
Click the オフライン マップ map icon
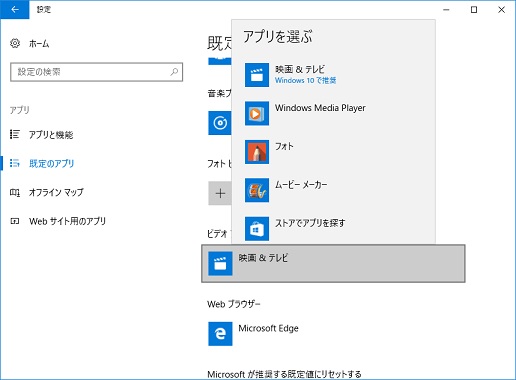pos(15,192)
